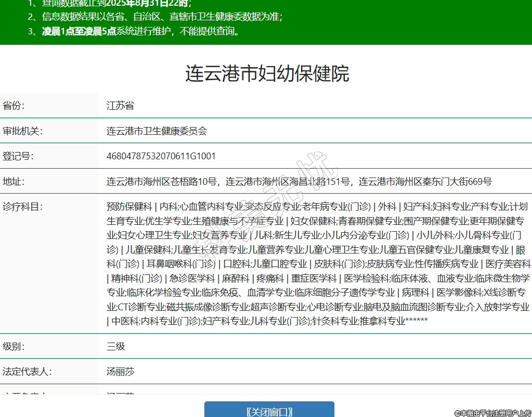Select the 连云港市卫生健康委员会 value
Viewport: 532px width, 417px height.
pos(157,131)
